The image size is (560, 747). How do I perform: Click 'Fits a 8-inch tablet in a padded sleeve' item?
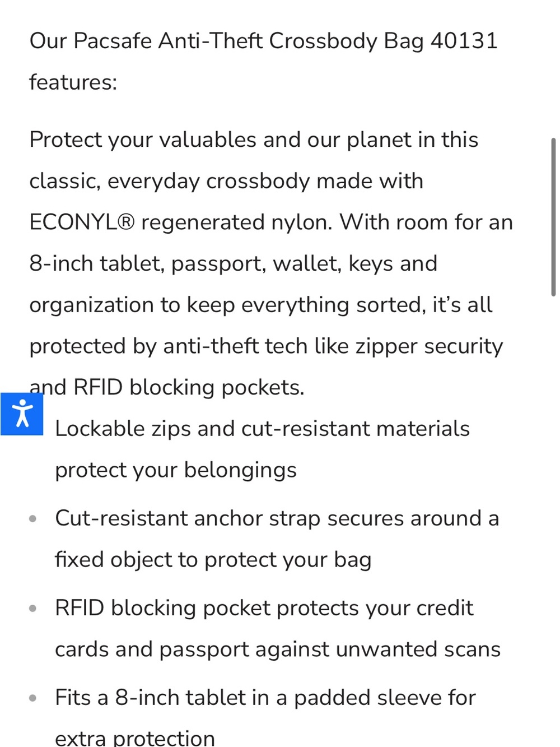pos(265,698)
